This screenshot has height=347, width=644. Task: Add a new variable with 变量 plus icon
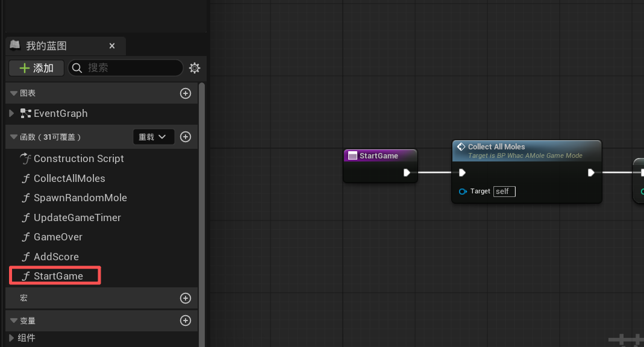(x=186, y=320)
